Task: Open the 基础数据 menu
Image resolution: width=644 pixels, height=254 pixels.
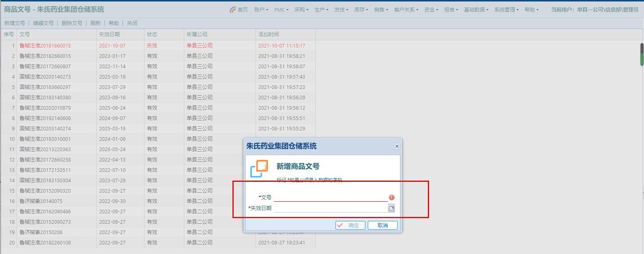Action: pos(476,10)
